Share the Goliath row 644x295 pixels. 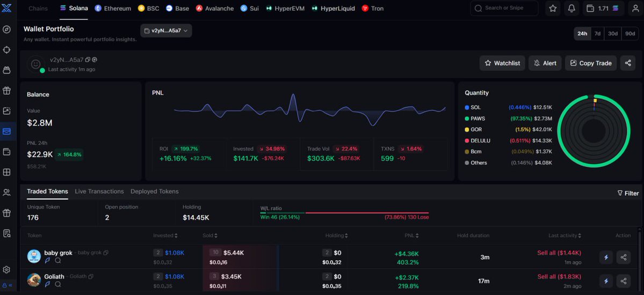(624, 281)
